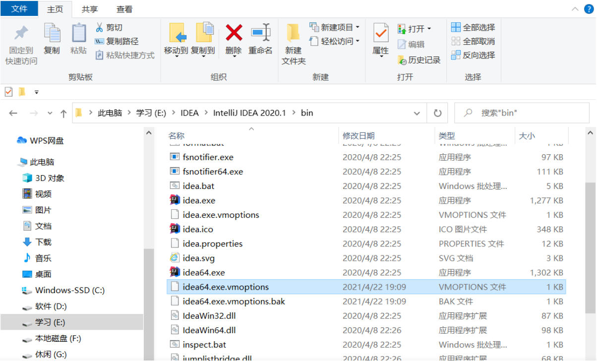Click the Move to (移动到) icon
This screenshot has width=597, height=364.
[x=178, y=33]
